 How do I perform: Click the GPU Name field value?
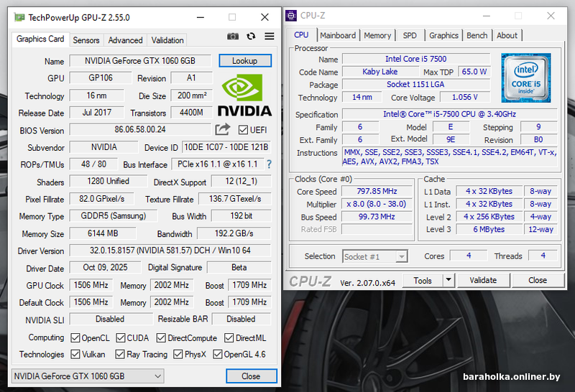[140, 61]
